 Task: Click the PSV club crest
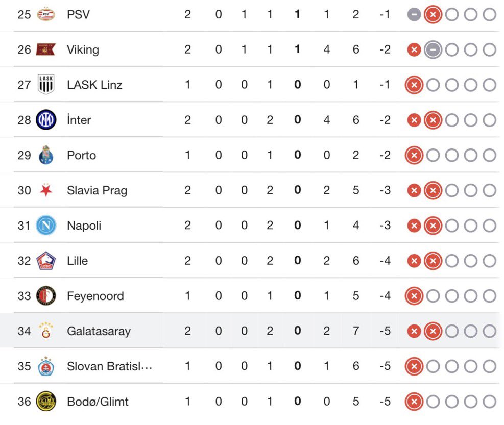(46, 14)
